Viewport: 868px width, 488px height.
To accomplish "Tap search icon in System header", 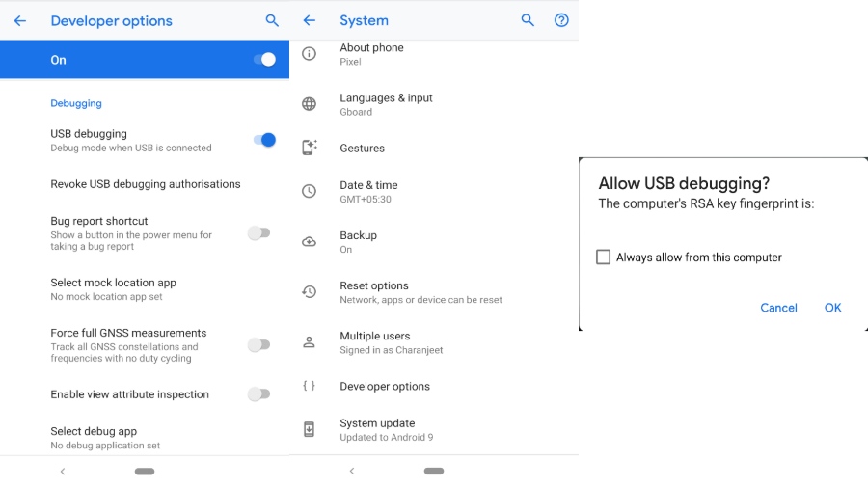I will (x=528, y=20).
